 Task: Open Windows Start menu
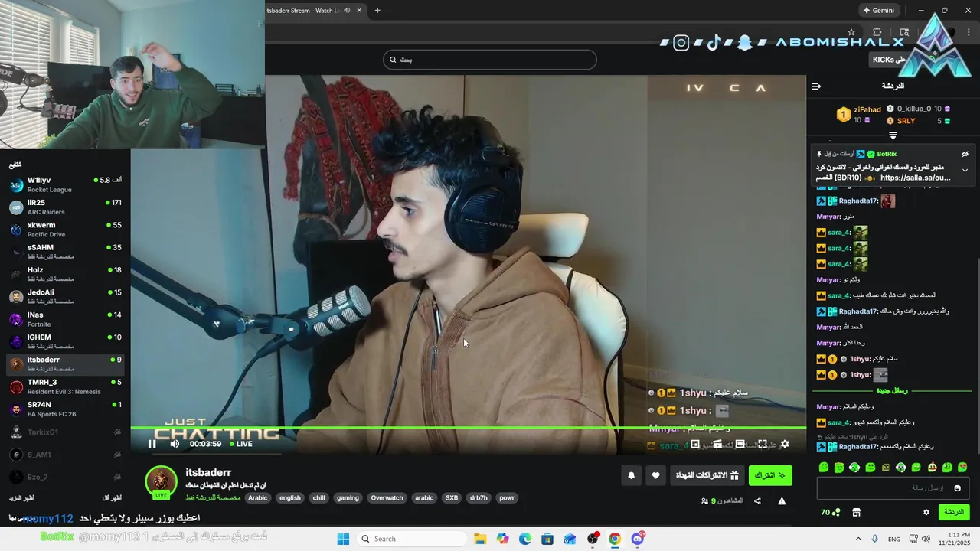(x=343, y=539)
